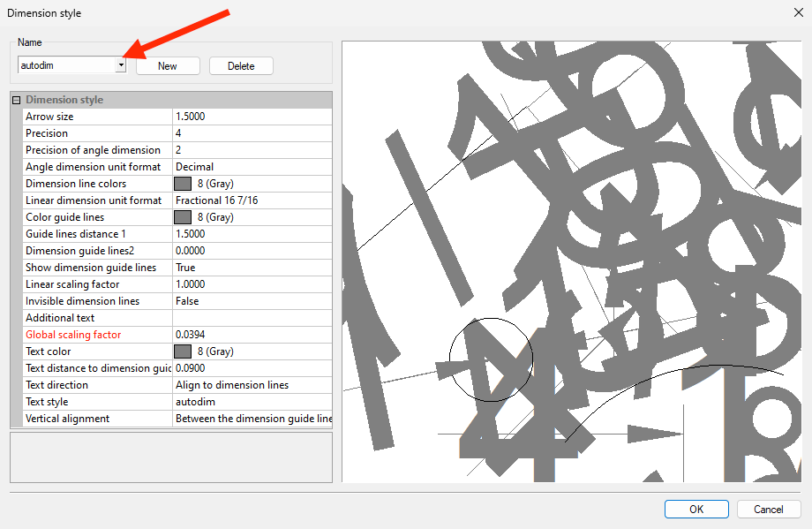Click the Color guide lines gray swatch
Image resolution: width=812 pixels, height=529 pixels.
tap(183, 217)
